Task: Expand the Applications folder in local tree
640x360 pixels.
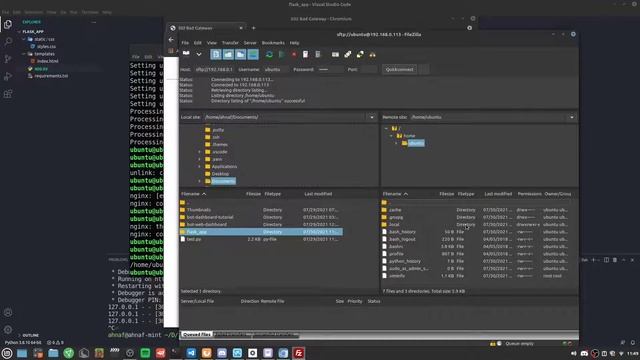Action: click(x=200, y=167)
